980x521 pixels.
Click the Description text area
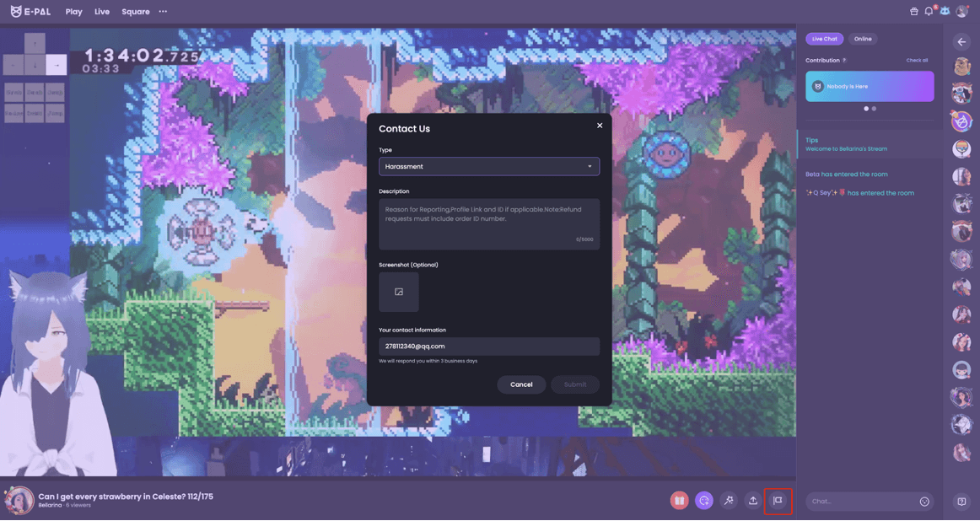(x=489, y=223)
